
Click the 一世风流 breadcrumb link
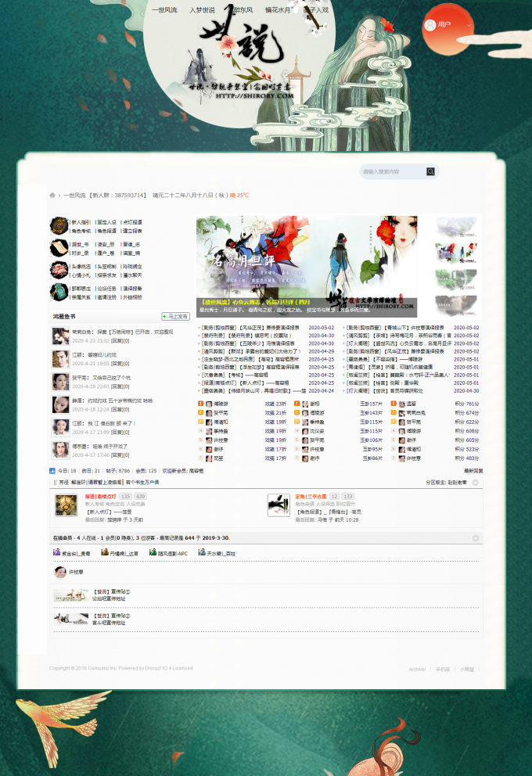tap(74, 196)
